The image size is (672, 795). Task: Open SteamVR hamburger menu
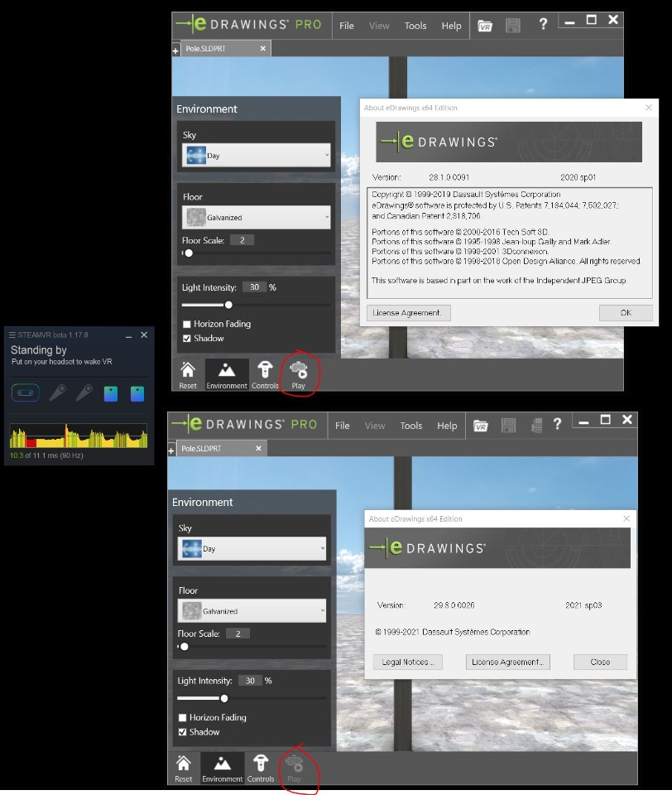[12, 335]
